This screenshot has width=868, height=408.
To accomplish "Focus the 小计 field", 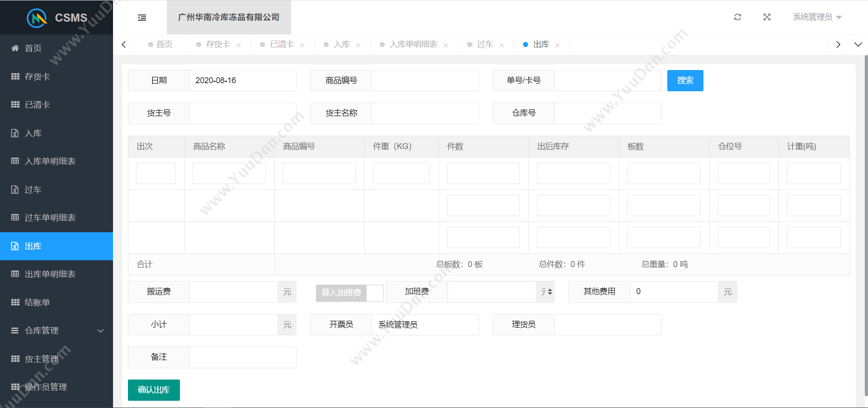I will [234, 324].
